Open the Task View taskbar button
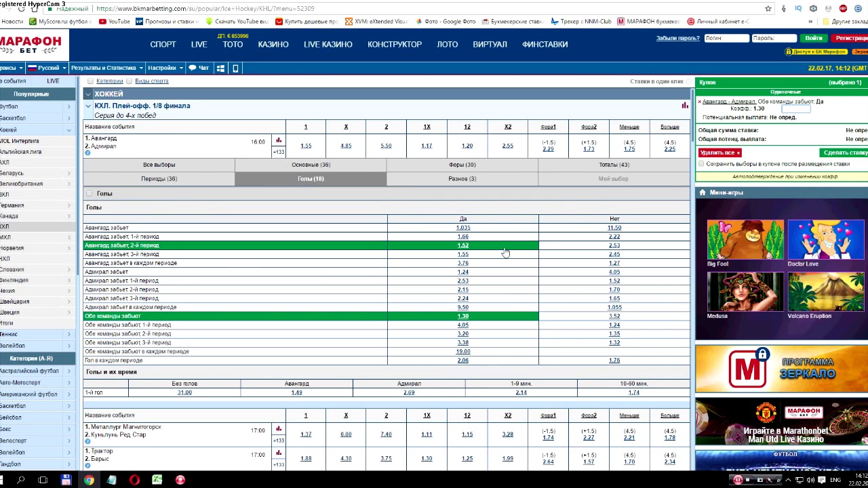 (43, 480)
